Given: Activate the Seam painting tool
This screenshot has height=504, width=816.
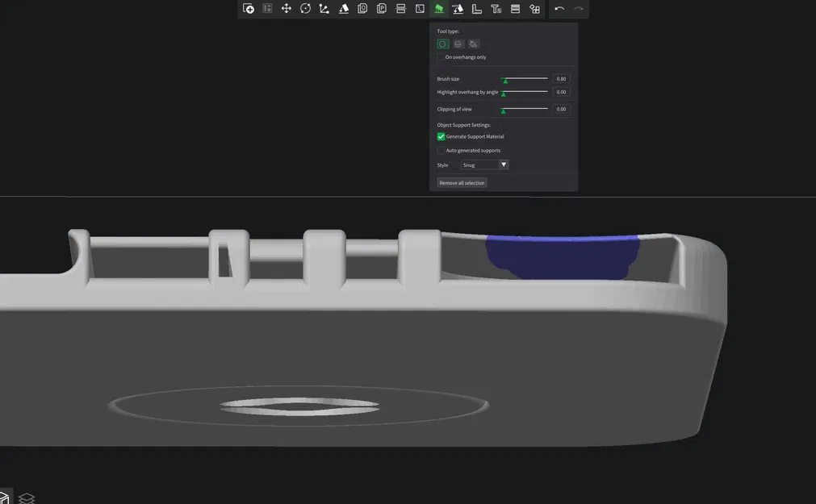Looking at the screenshot, I should [x=457, y=8].
